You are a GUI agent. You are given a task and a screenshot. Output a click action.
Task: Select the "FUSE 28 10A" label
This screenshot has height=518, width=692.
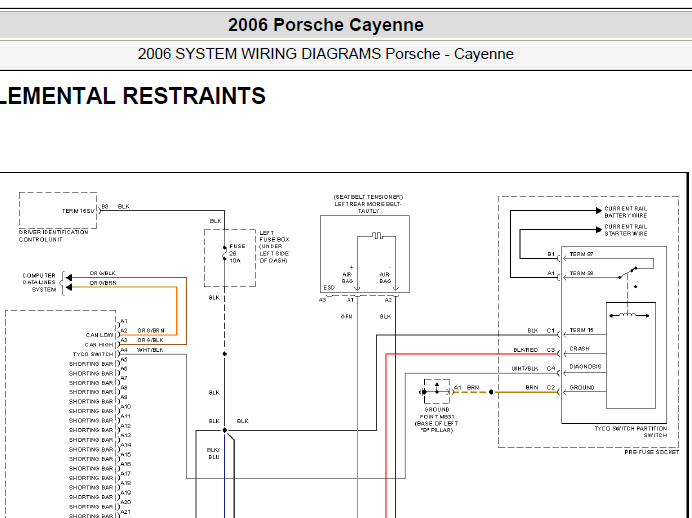pyautogui.click(x=237, y=253)
